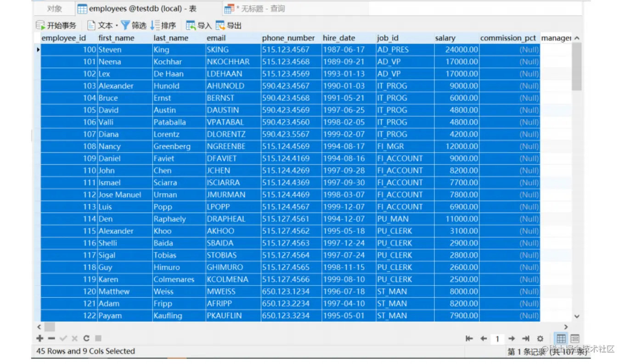Select the job_id column header

point(405,38)
